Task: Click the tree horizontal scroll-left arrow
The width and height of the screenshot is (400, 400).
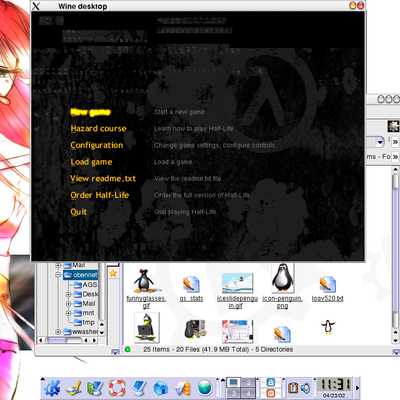Action: click(41, 340)
